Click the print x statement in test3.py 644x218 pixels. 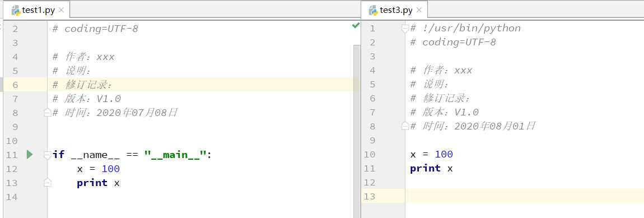431,168
